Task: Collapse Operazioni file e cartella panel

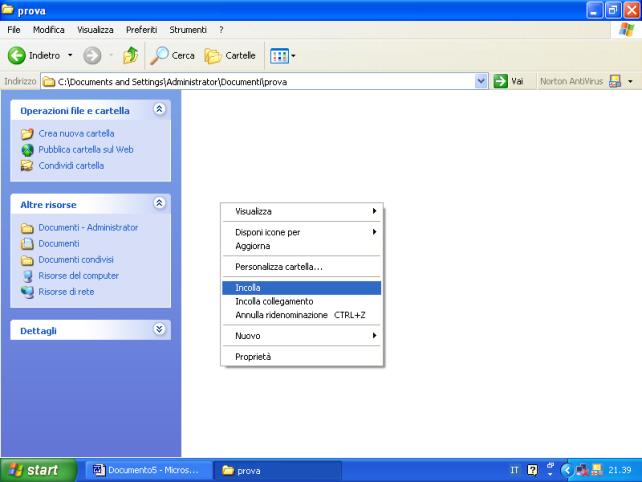Action: click(159, 109)
